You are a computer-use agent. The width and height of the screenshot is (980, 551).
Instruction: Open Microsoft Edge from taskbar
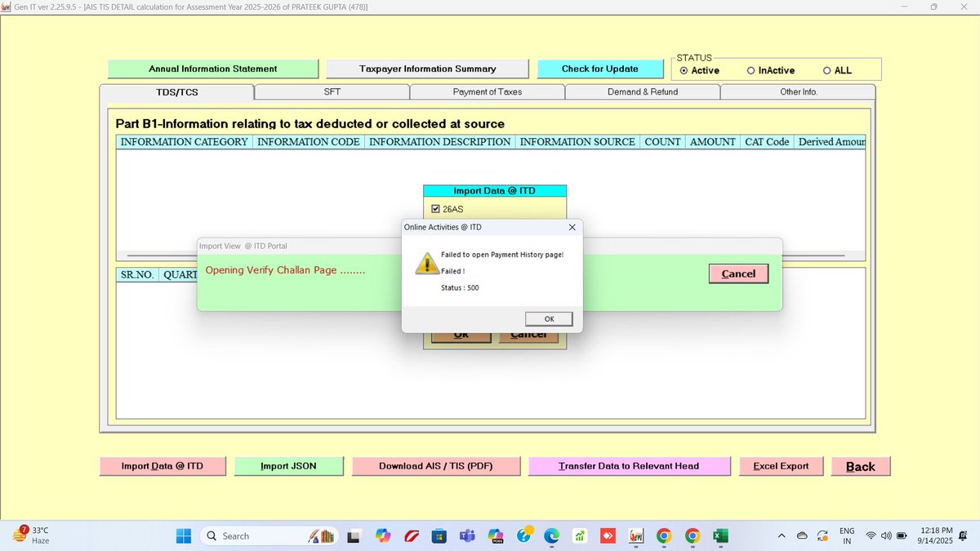(x=551, y=536)
